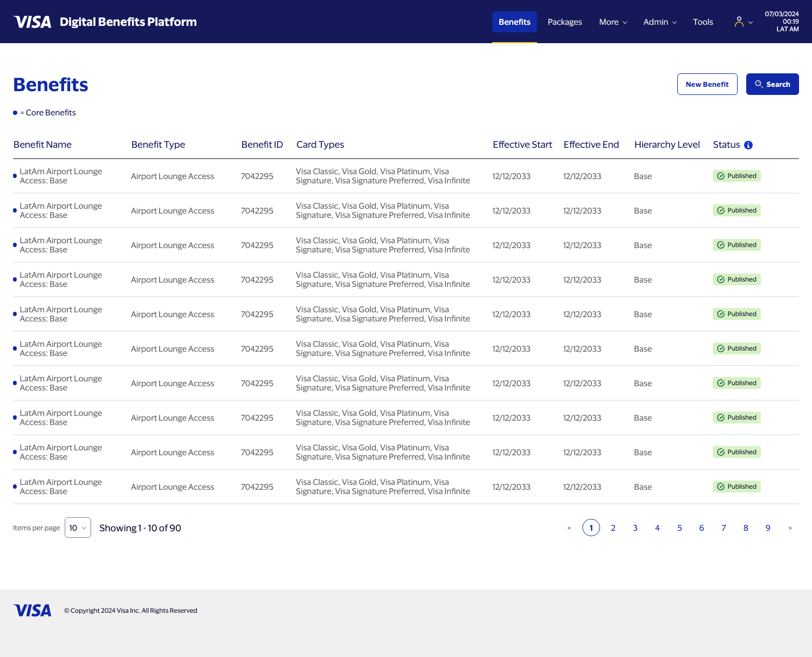Open the user account profile icon
812x657 pixels.
click(x=739, y=22)
